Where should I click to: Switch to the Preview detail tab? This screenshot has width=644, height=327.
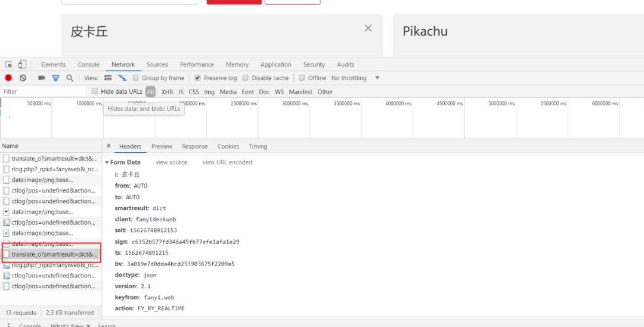[x=162, y=146]
